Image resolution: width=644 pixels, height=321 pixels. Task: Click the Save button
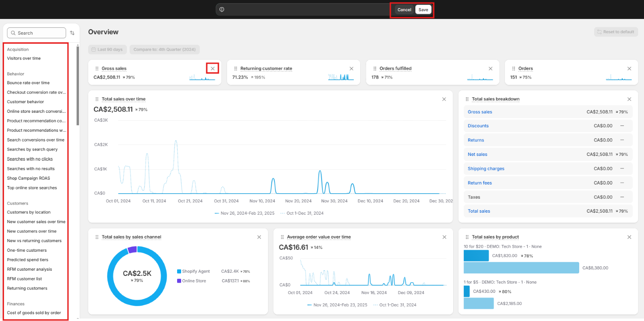423,10
